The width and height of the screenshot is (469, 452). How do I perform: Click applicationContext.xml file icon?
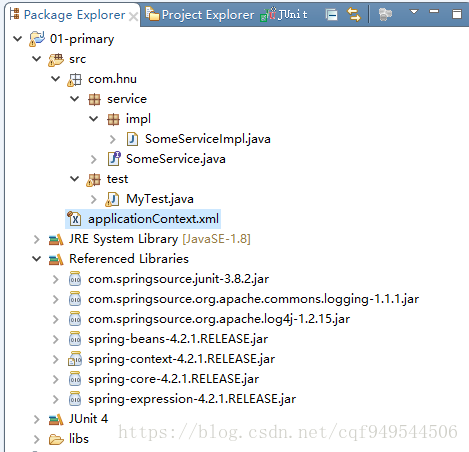74,218
